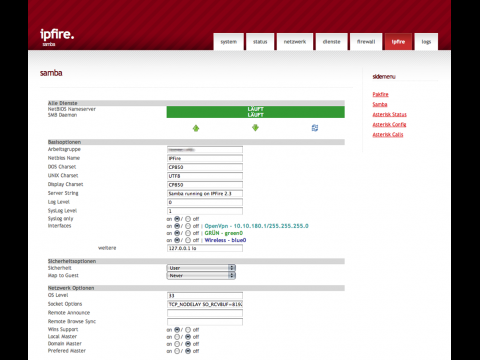Image resolution: width=480 pixels, height=360 pixels.
Task: Follow the Pakfire sidemenu link
Action: (380, 94)
